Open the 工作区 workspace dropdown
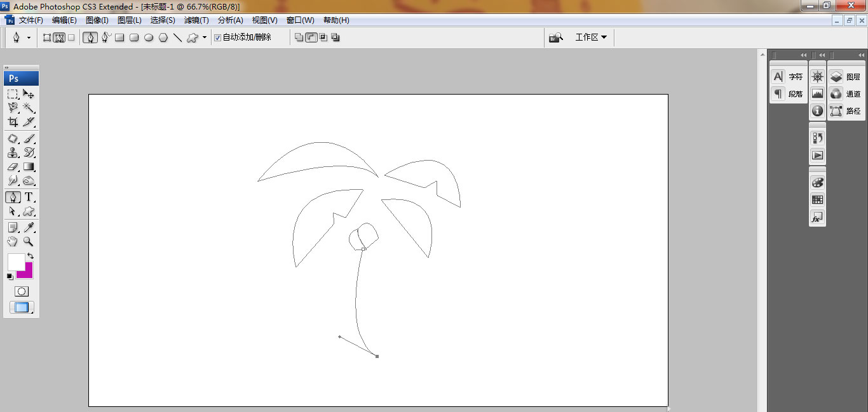Viewport: 868px width, 412px height. pos(591,37)
